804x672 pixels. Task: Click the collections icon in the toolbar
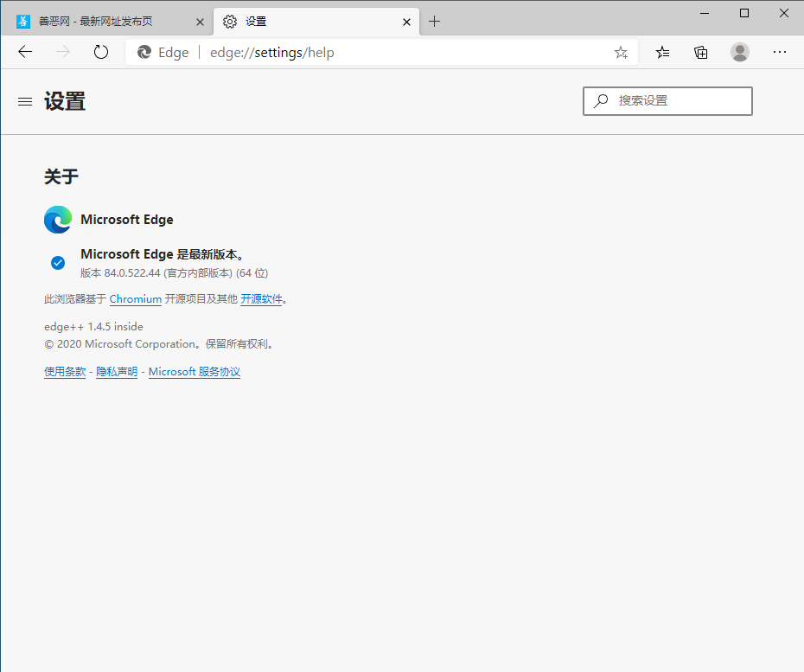pyautogui.click(x=700, y=52)
